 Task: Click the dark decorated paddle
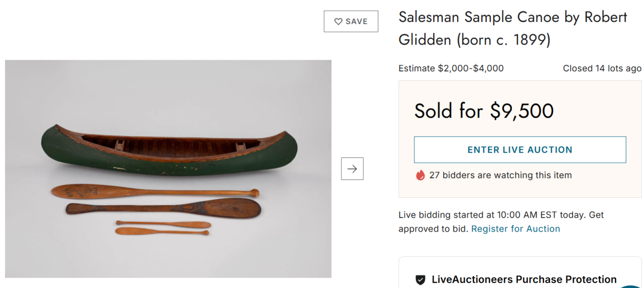click(x=161, y=208)
